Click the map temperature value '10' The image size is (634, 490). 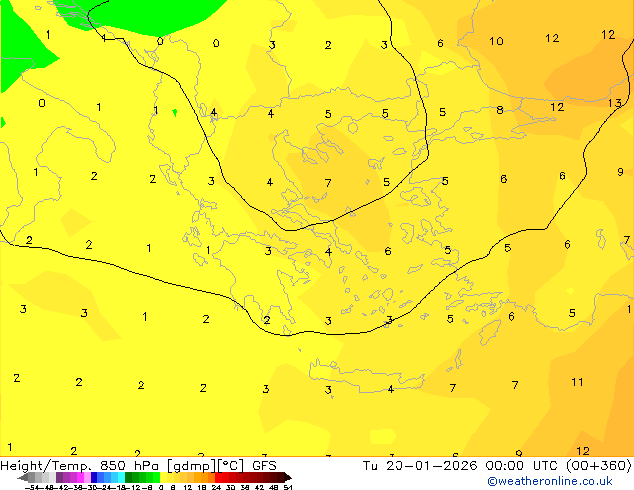point(496,41)
